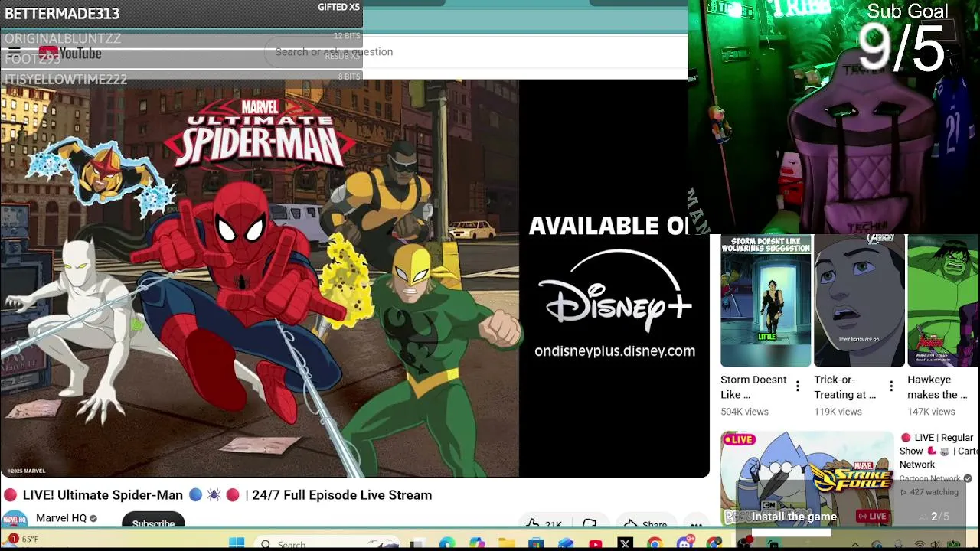Open the Regular Show live stream thumbnail
This screenshot has width=980, height=551.
point(807,479)
